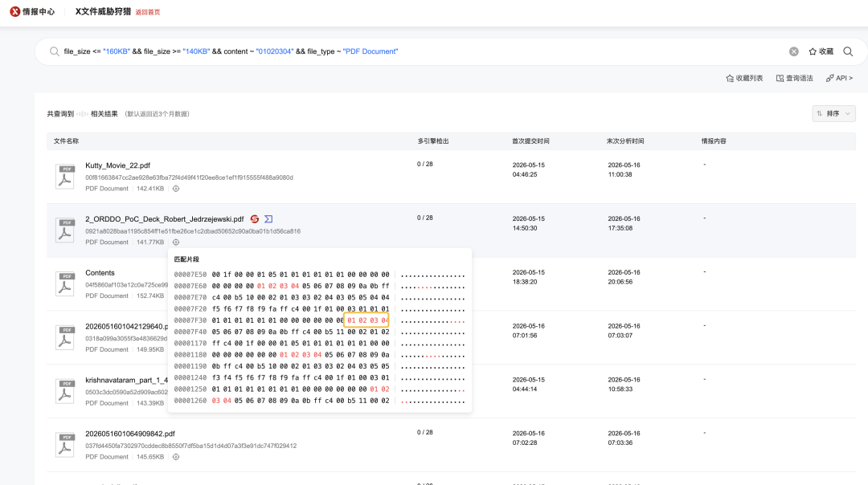868x485 pixels.
Task: Click the 匹配片段 popup title
Action: pos(186,259)
